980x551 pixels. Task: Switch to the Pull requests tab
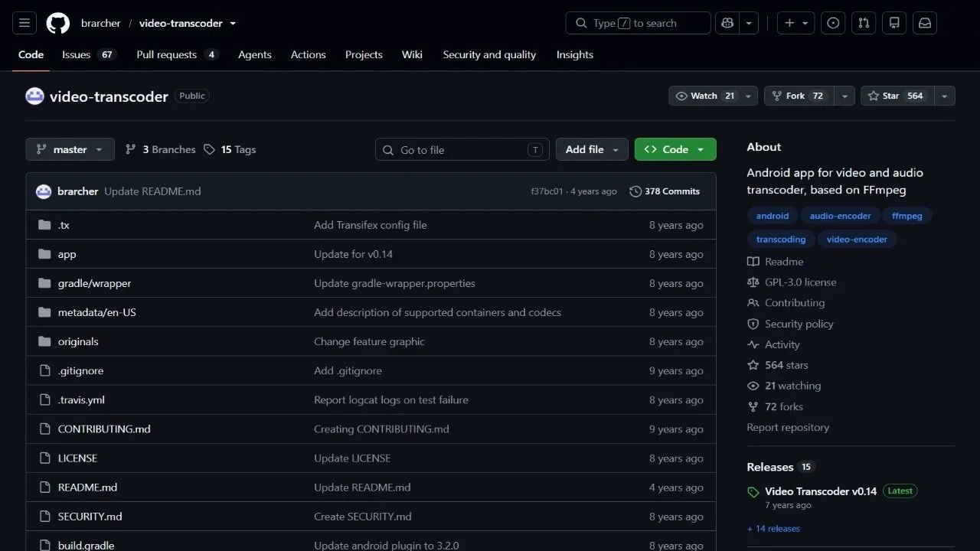(178, 54)
